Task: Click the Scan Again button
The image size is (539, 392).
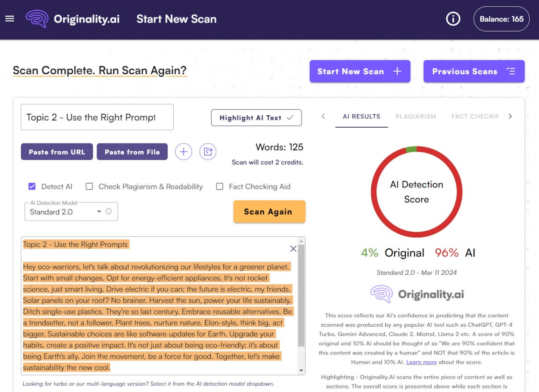Action: (269, 212)
